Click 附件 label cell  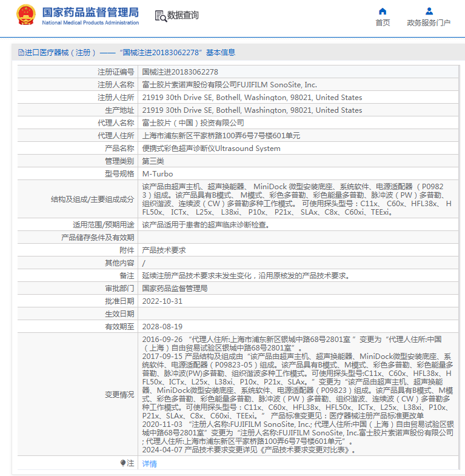point(78,250)
